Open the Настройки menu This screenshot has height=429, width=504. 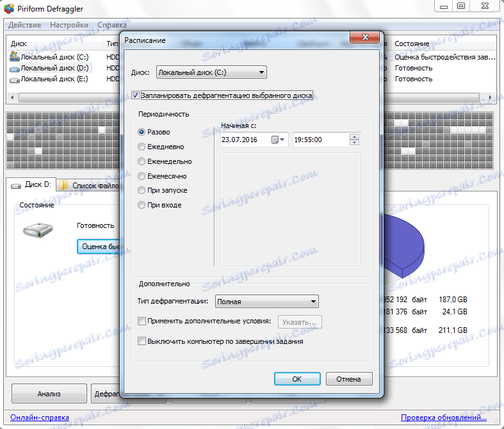tap(69, 25)
